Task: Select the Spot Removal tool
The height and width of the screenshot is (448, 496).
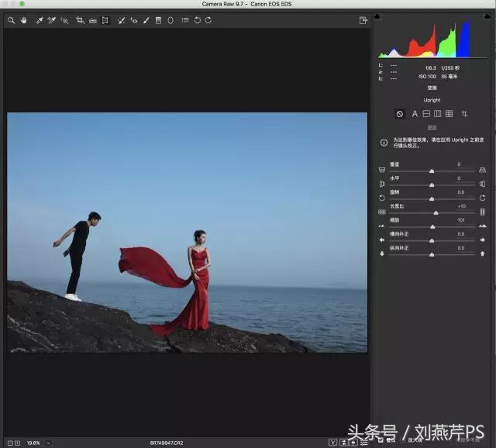Action: [x=121, y=21]
